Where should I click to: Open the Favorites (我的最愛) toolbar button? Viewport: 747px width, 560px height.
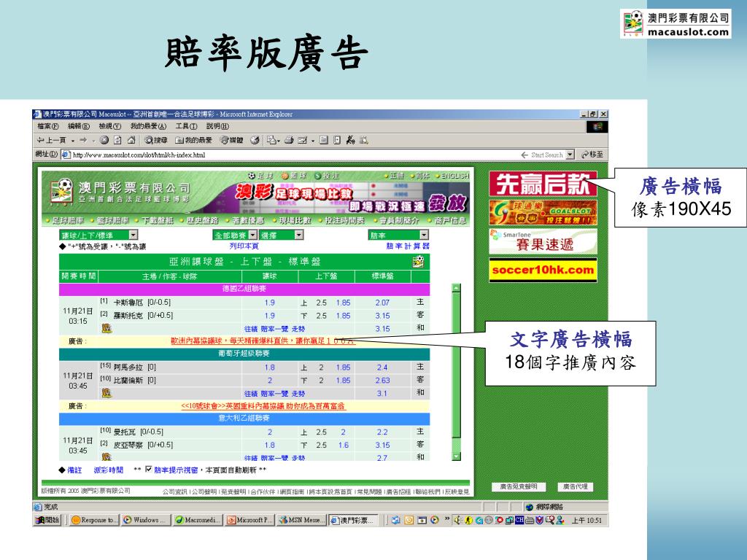coord(193,140)
